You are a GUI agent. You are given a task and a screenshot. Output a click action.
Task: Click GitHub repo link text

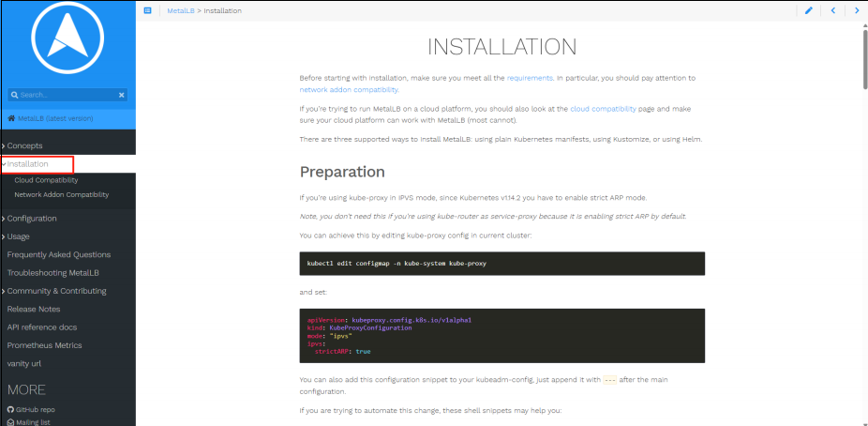click(36, 409)
